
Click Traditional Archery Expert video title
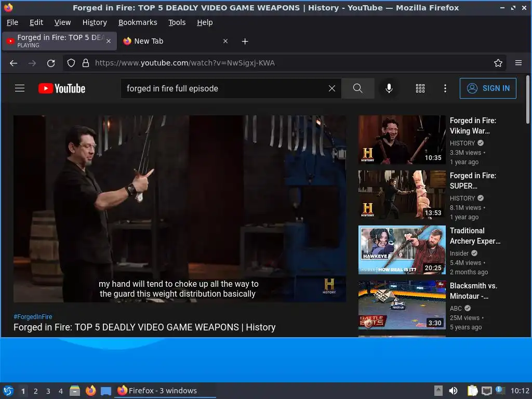[x=475, y=235]
